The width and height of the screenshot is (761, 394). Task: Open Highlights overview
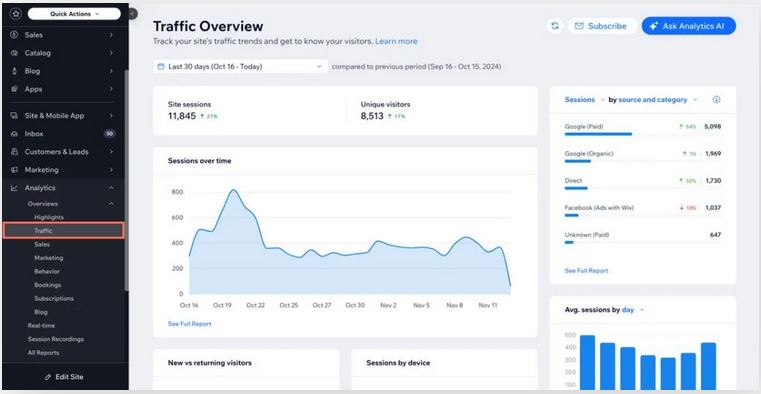49,217
